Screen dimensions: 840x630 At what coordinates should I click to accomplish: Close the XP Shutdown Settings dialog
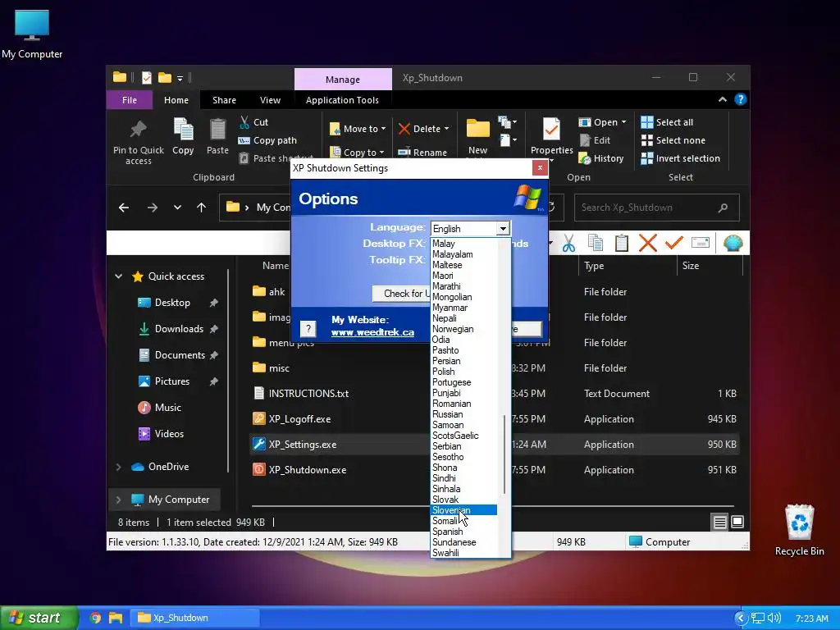540,167
